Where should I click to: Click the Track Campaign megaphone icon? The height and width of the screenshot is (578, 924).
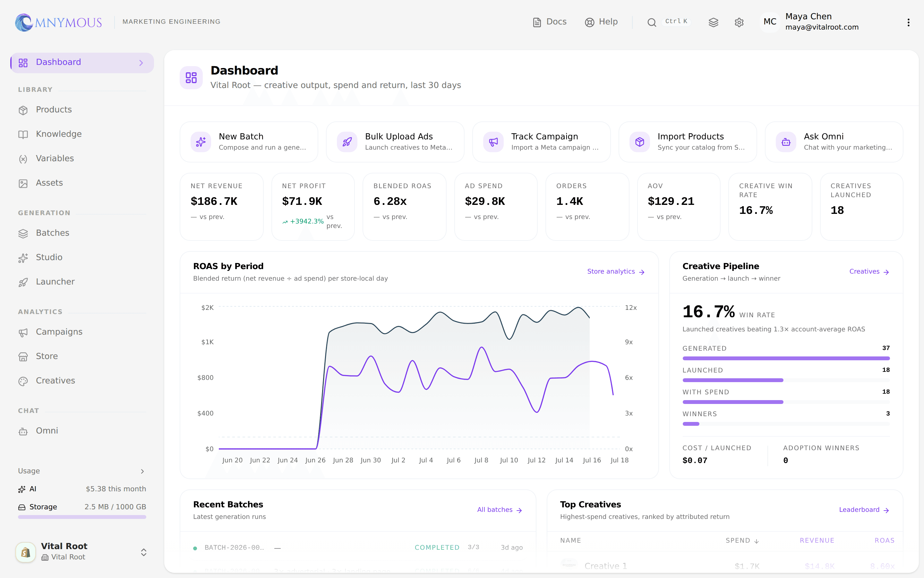(x=493, y=142)
